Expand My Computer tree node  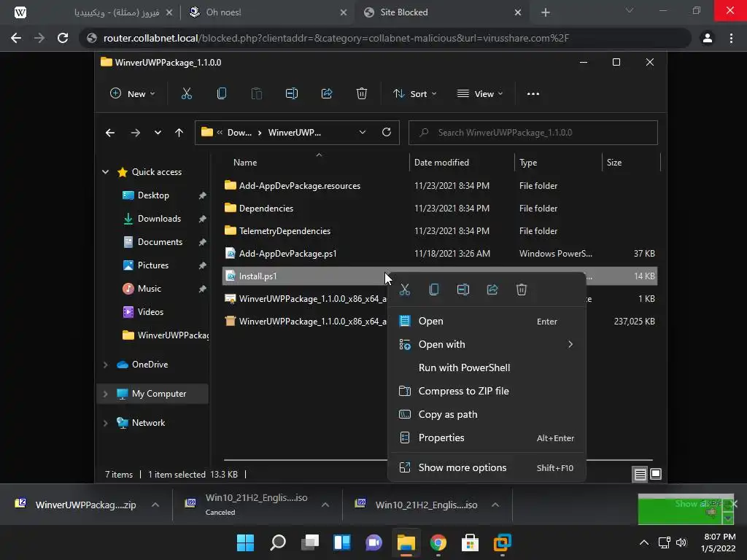pos(105,394)
